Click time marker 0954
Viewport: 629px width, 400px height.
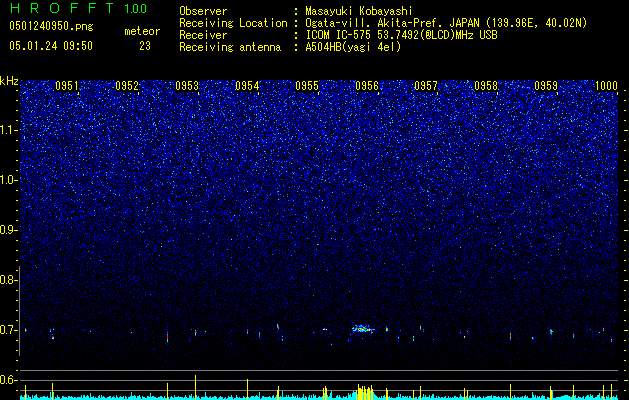(x=247, y=86)
